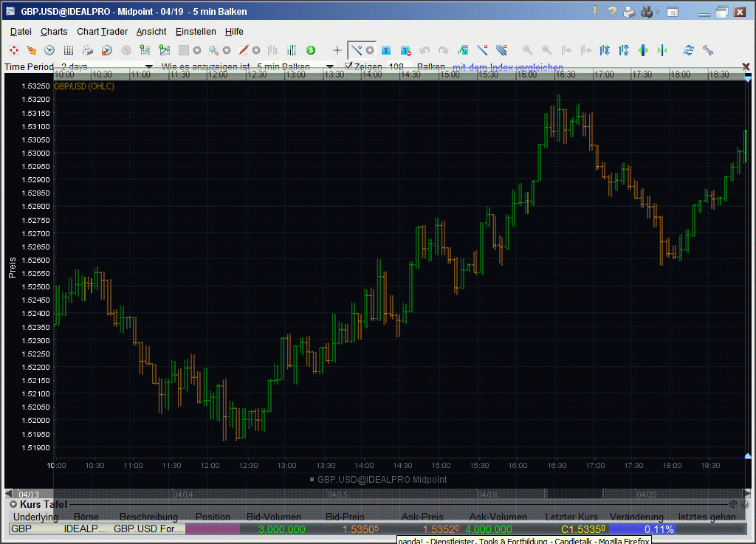Screen dimensions: 756x544
Task: Select the red pencil drawing tool
Action: [x=243, y=50]
